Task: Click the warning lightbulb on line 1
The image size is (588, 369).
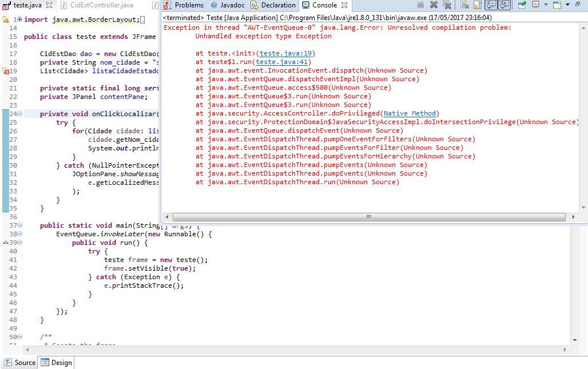Action: [x=6, y=19]
